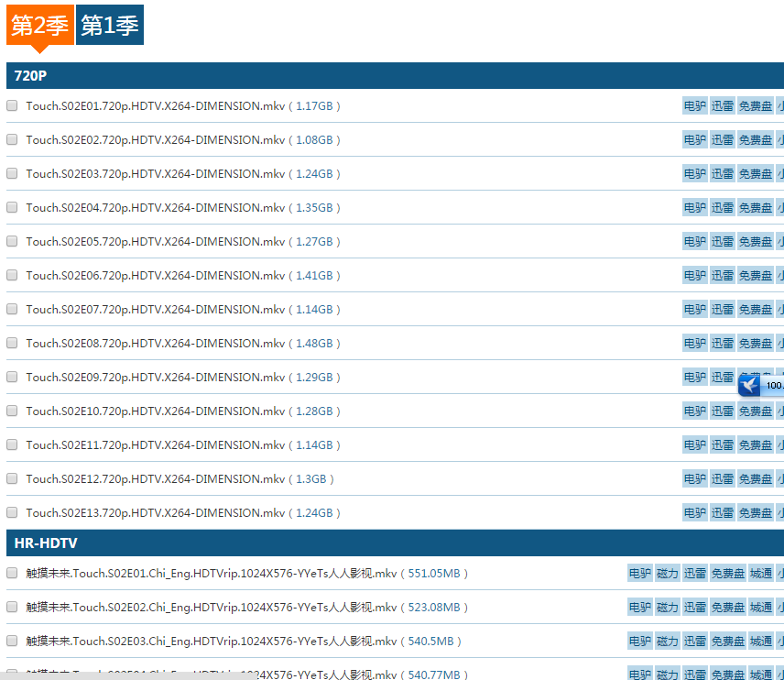
Task: Tick the checkbox for Touch.S02E05 720p
Action: tap(12, 241)
